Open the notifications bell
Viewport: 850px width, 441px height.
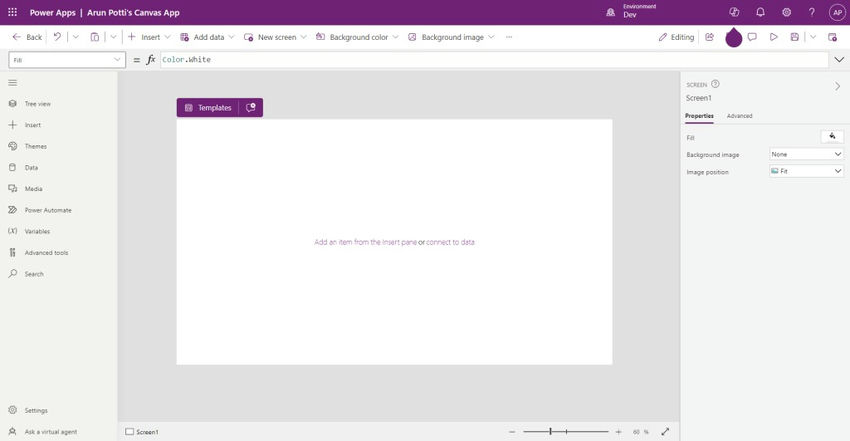(761, 12)
